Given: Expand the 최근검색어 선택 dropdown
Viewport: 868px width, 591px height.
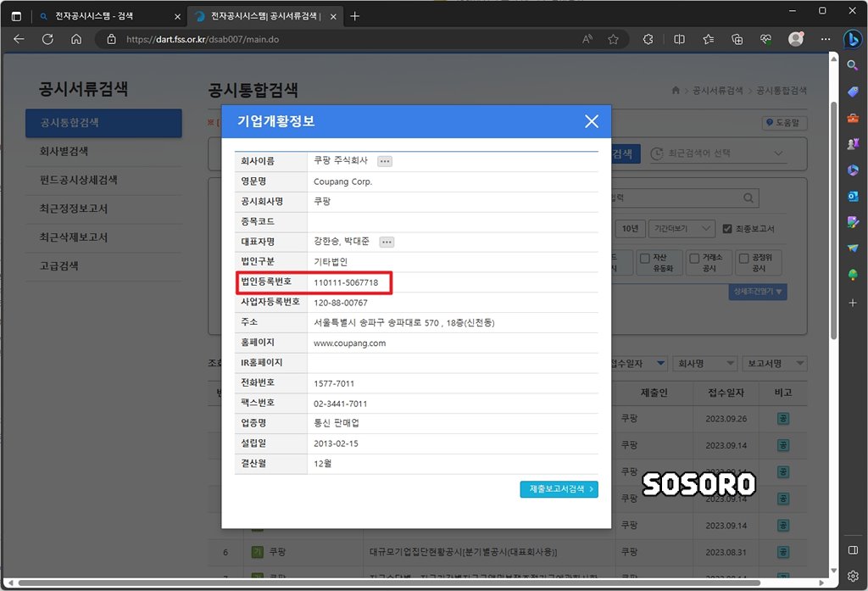Looking at the screenshot, I should [x=718, y=153].
